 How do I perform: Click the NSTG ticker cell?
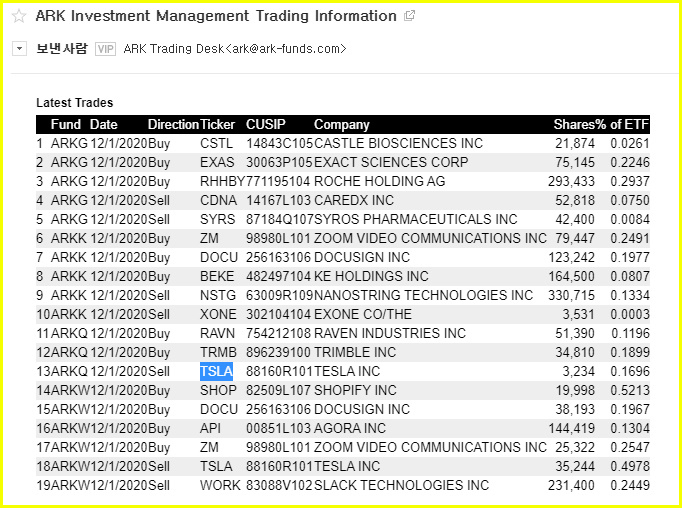click(x=218, y=295)
